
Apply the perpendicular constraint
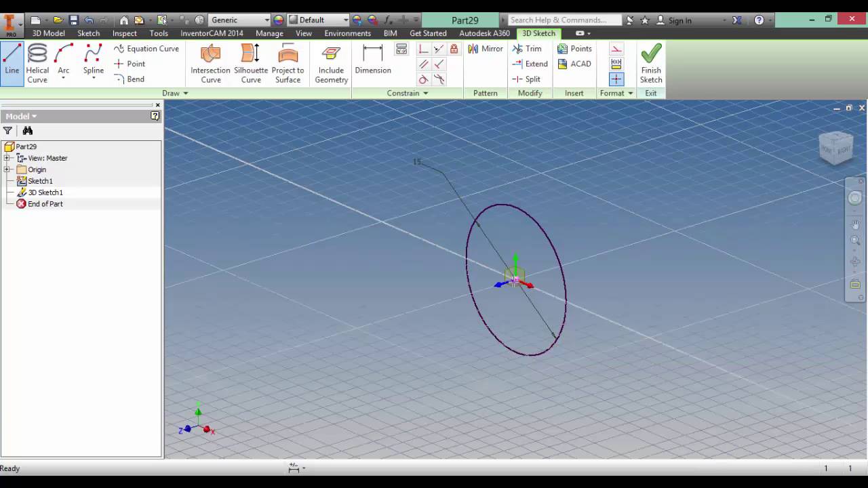[439, 64]
